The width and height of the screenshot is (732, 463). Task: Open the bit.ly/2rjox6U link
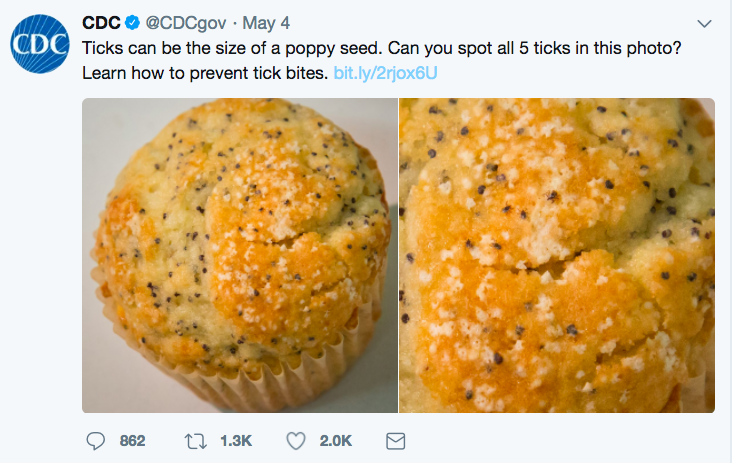[385, 73]
